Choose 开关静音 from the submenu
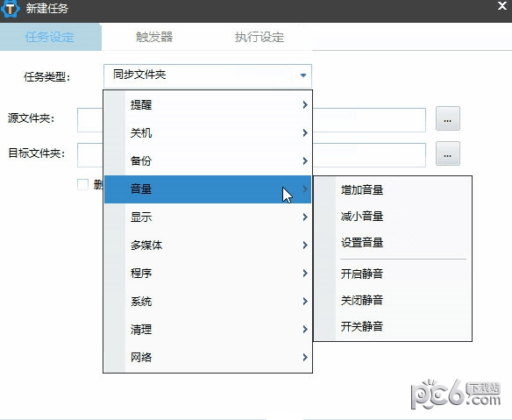The width and height of the screenshot is (512, 420). pyautogui.click(x=393, y=326)
